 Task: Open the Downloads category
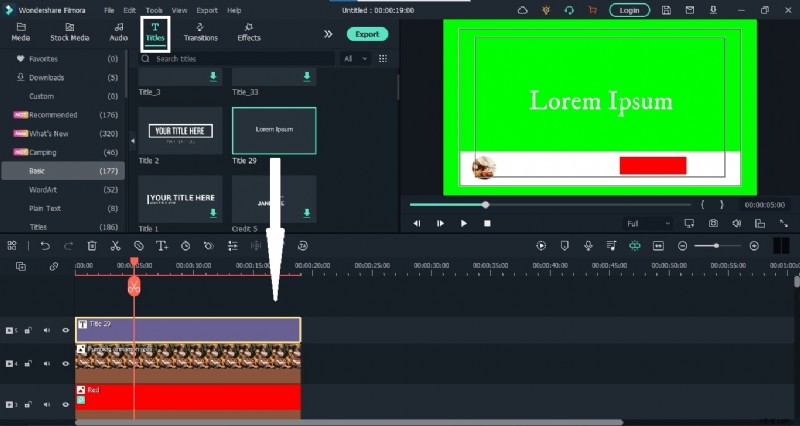tap(63, 78)
